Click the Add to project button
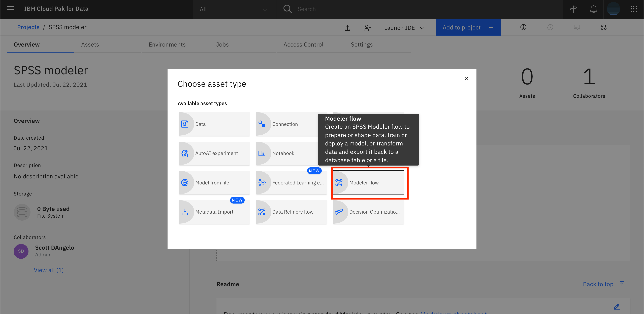Screen dimensions: 644x314 468,27
